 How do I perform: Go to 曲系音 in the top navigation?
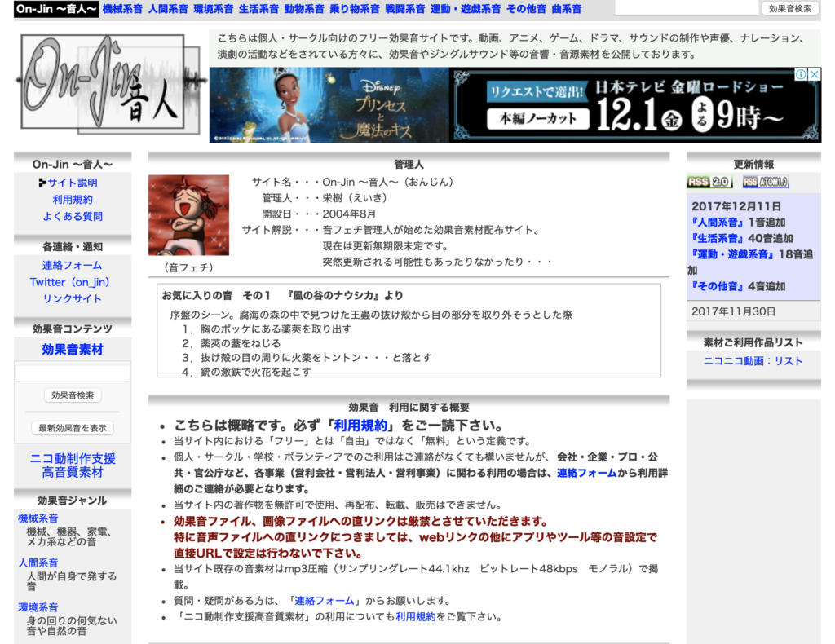[567, 9]
